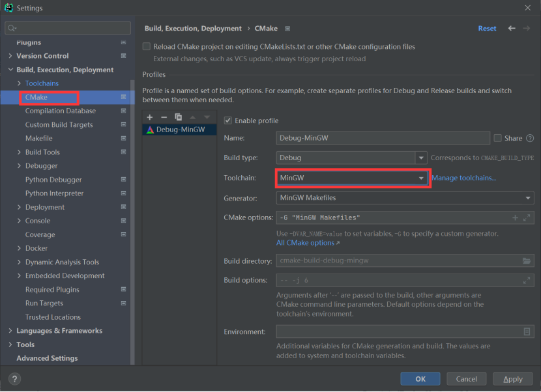The image size is (541, 392).
Task: Expand the Build options field editor
Action: tap(527, 280)
